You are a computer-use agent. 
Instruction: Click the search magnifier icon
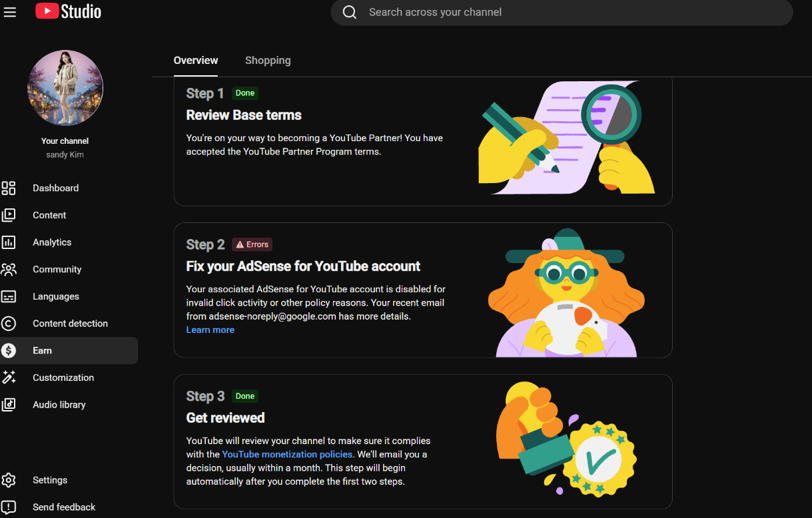pos(350,12)
